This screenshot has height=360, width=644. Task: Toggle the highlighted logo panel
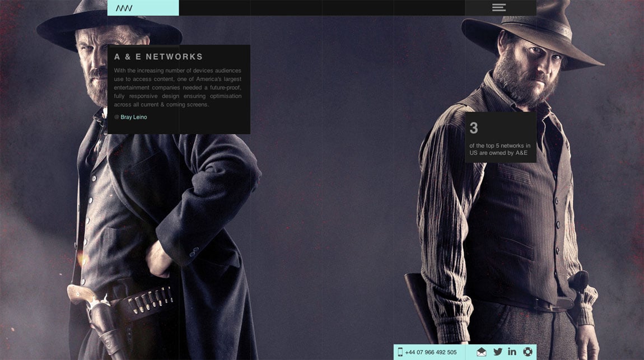[143, 7]
